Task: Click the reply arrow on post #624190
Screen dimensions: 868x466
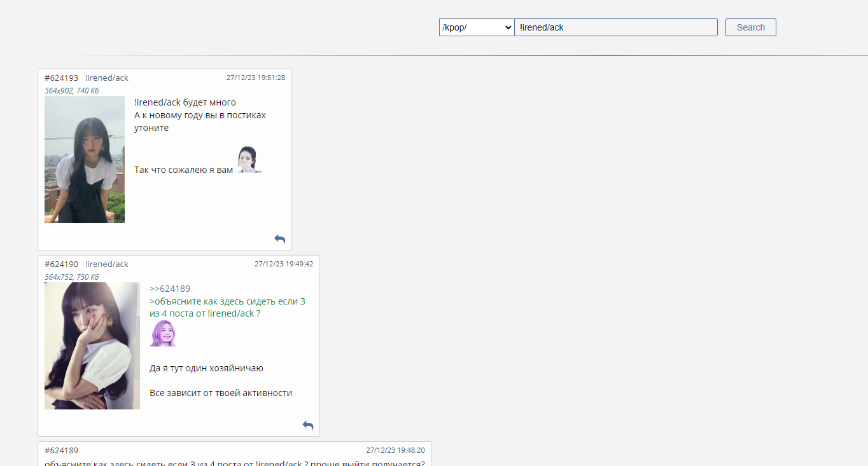Action: click(307, 425)
